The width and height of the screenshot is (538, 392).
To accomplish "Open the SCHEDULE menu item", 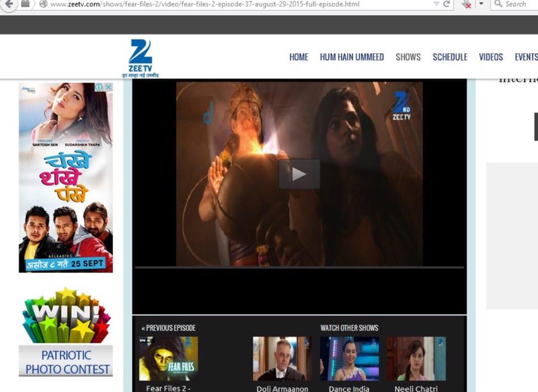I will [450, 57].
